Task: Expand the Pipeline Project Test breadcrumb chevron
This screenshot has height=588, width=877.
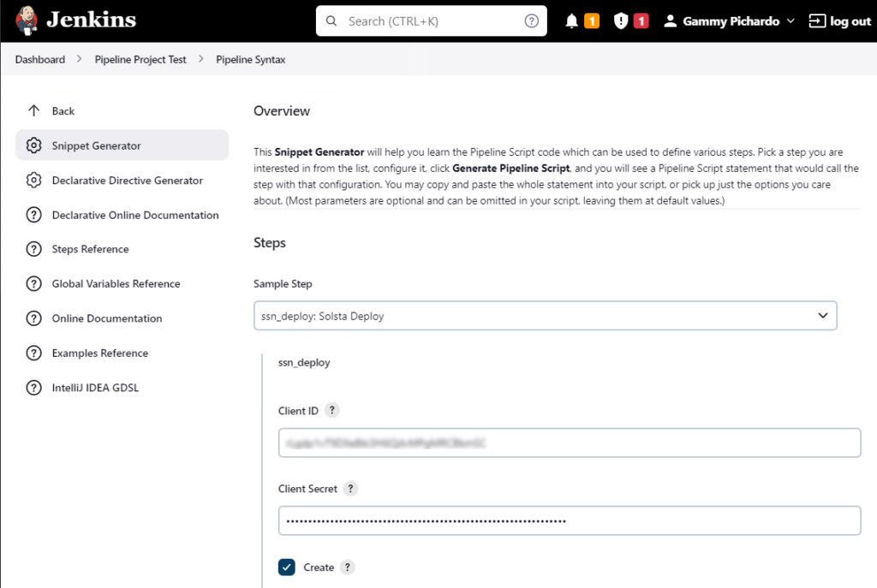Action: point(200,59)
